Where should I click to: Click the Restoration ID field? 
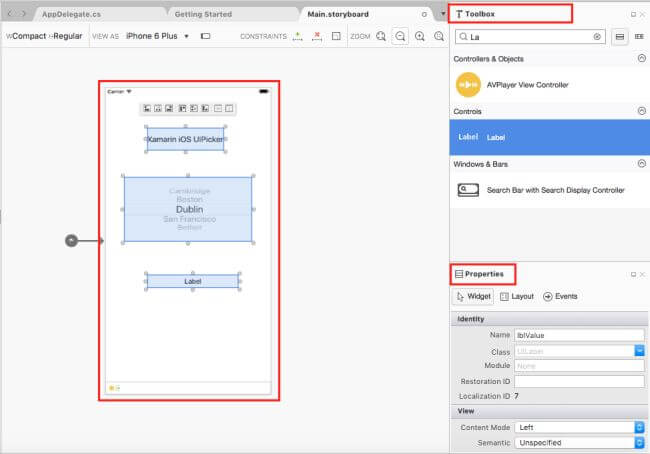pyautogui.click(x=579, y=381)
